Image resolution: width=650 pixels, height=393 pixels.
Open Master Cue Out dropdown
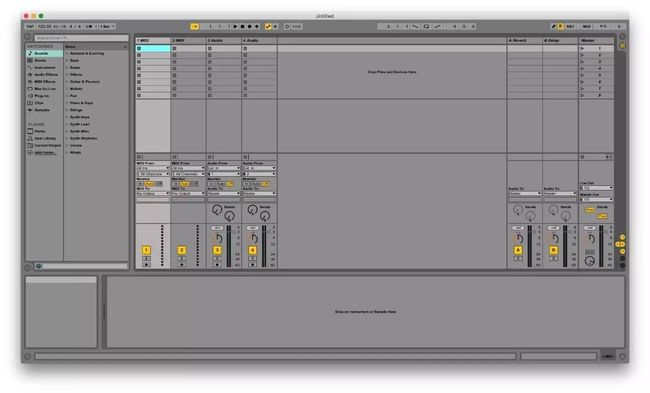[x=596, y=188]
